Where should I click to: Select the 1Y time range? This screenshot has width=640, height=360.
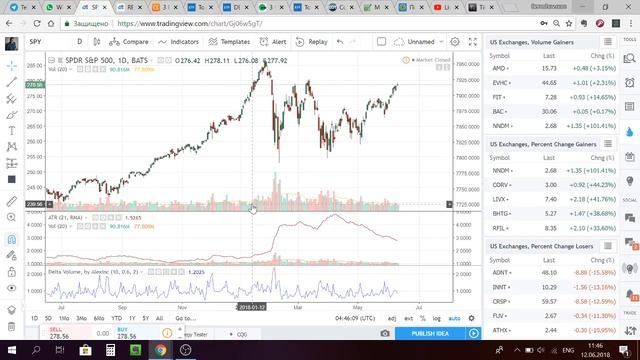coord(132,318)
